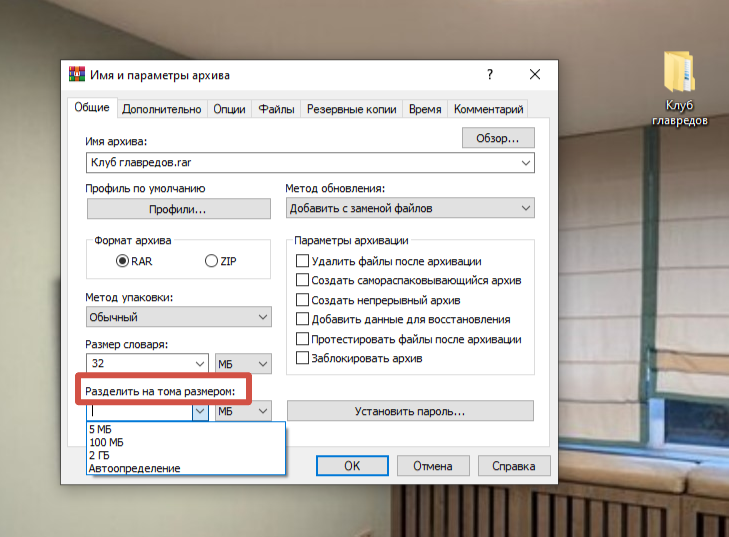Open the Клуб главредов desktop folder icon
The image size is (729, 537).
tap(679, 88)
